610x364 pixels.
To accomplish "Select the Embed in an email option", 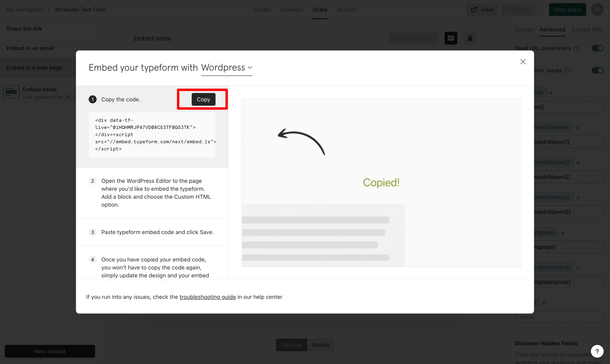I will pyautogui.click(x=30, y=48).
